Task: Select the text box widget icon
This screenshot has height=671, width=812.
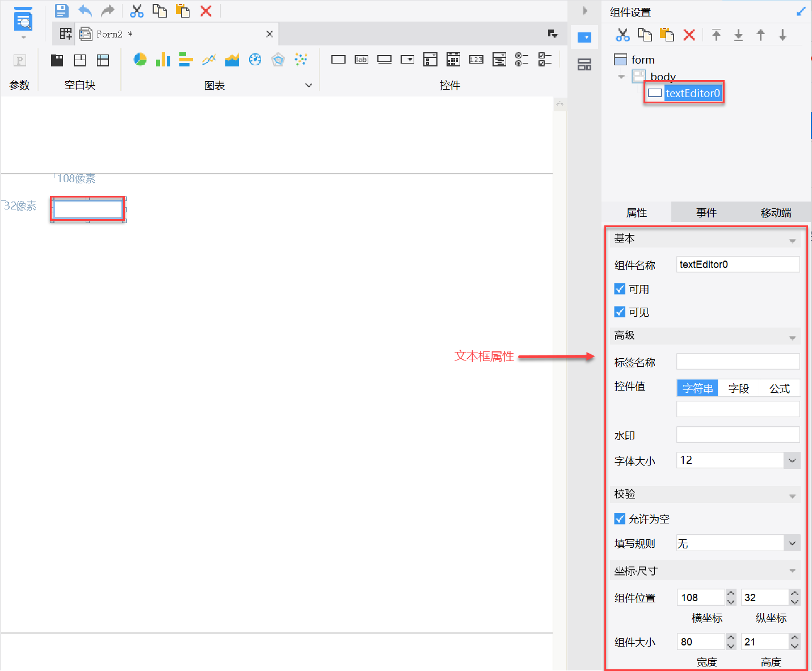Action: tap(338, 59)
